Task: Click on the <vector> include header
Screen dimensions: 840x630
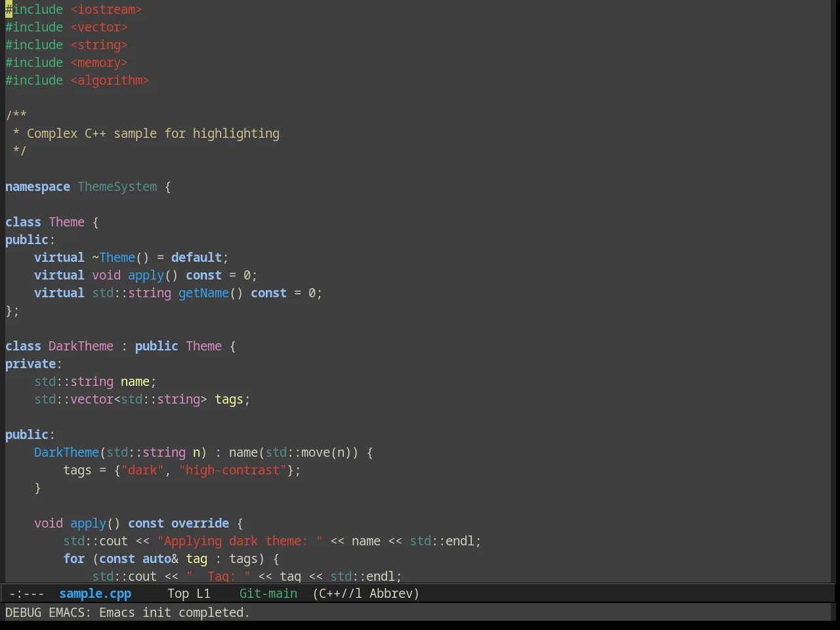Action: (99, 28)
